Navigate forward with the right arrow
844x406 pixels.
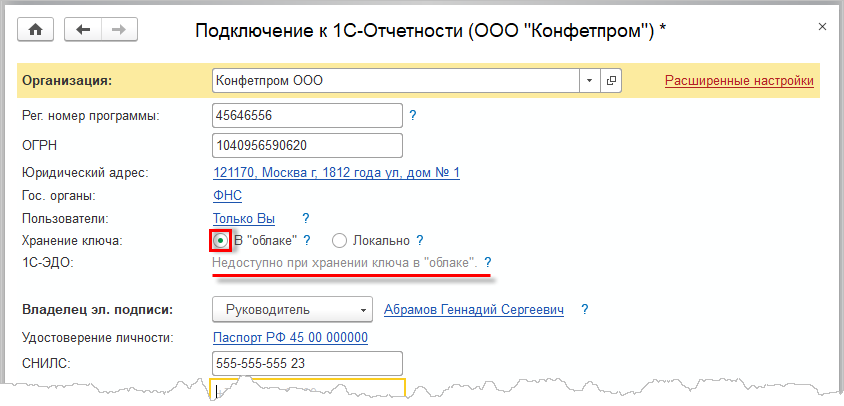[x=119, y=30]
